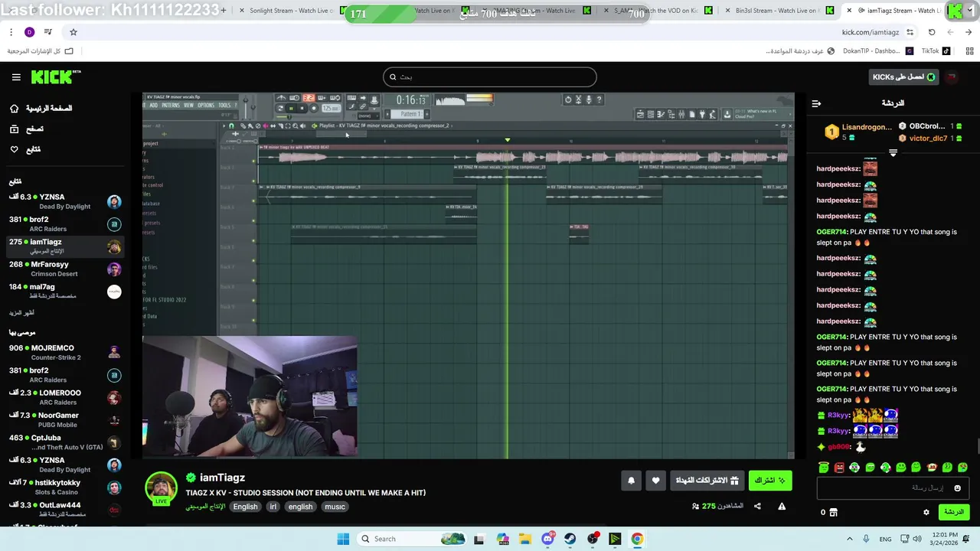Open CptJuba channel in recommended list
This screenshot has width=980, height=551.
click(65, 442)
